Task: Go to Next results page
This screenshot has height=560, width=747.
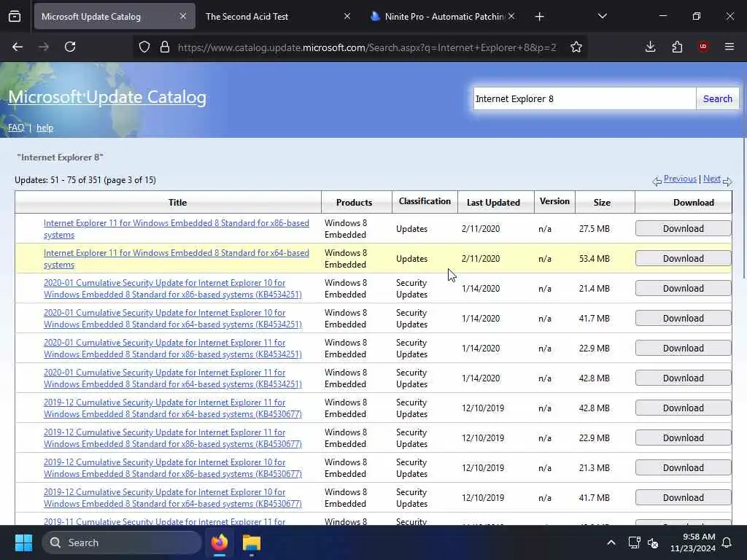Action: pyautogui.click(x=712, y=179)
